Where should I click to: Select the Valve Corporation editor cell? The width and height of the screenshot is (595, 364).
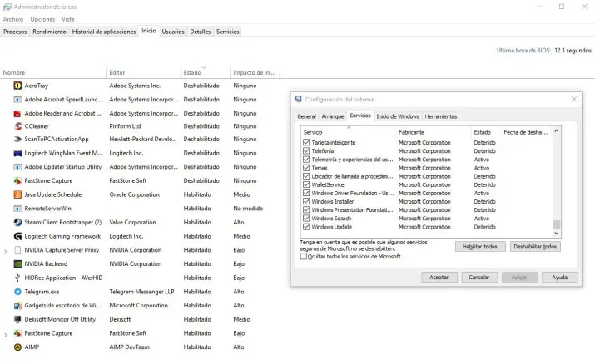(132, 223)
